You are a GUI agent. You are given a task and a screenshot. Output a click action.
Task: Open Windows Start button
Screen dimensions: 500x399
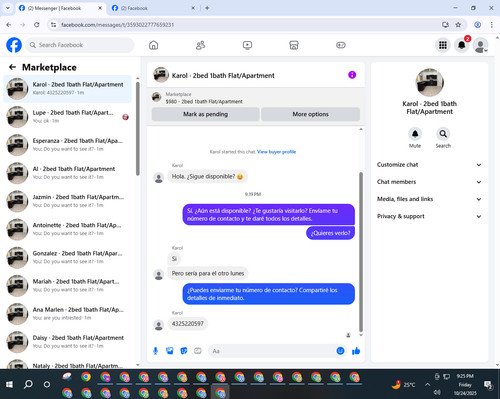(x=9, y=384)
